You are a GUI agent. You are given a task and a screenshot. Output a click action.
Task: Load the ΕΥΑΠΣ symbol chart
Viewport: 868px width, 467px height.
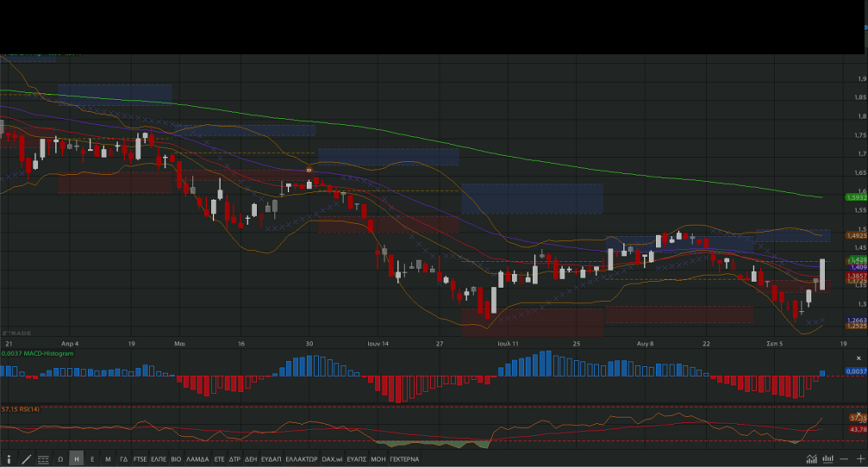357,459
